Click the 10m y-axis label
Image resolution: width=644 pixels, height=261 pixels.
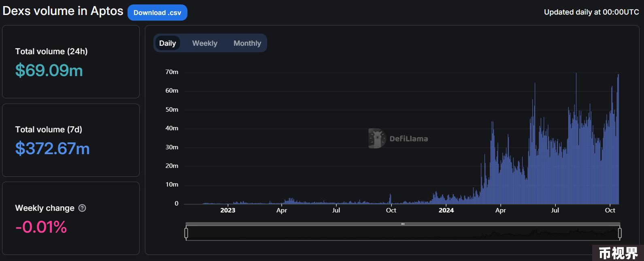coord(172,185)
